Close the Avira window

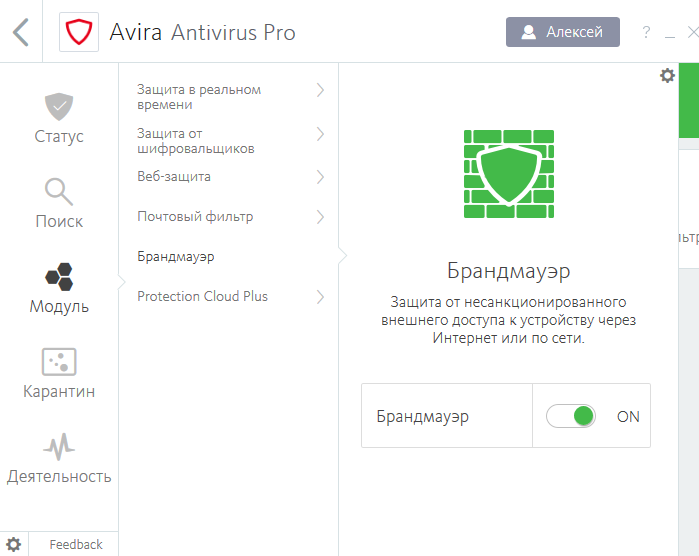click(693, 32)
